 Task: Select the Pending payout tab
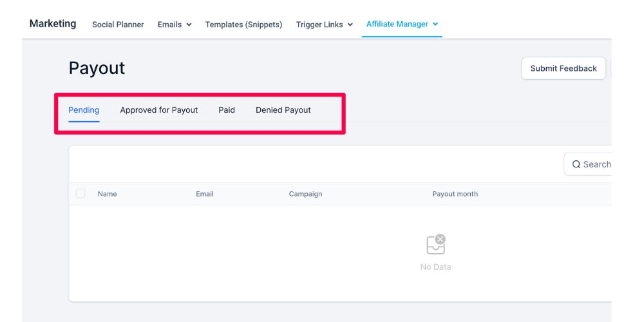(84, 110)
